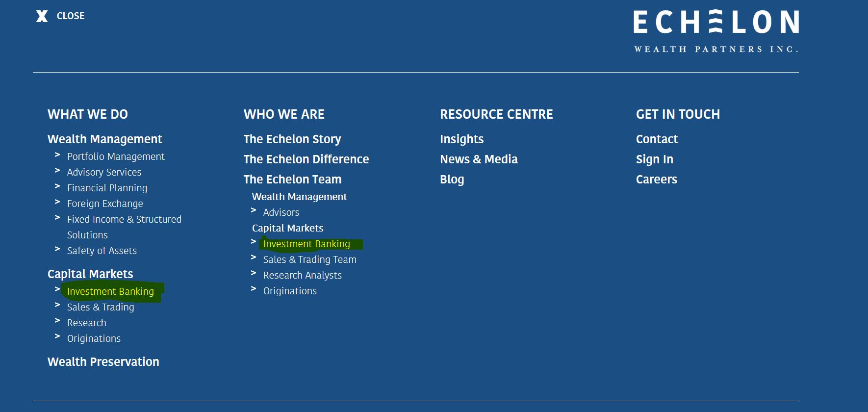
Task: Choose the Foreign Exchange link
Action: [x=105, y=204]
